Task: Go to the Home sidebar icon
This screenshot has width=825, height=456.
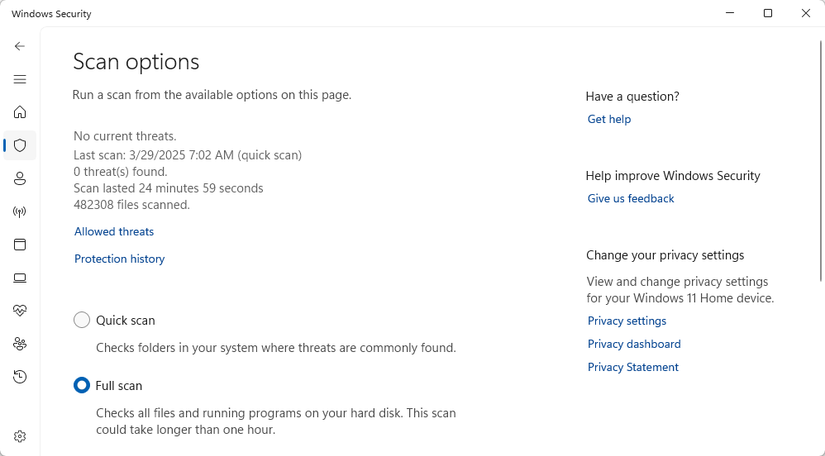Action: tap(20, 112)
